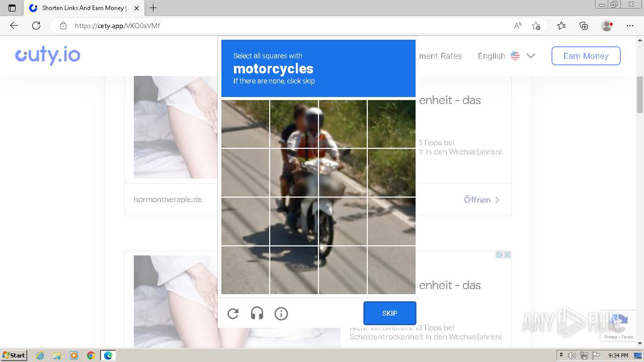The image size is (644, 362).
Task: Select the captcha square with the passenger's shoulder
Action: (294, 124)
